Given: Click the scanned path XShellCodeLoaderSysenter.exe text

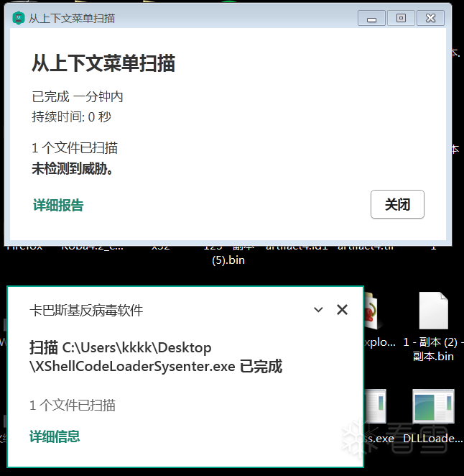Looking at the screenshot, I should [132, 367].
